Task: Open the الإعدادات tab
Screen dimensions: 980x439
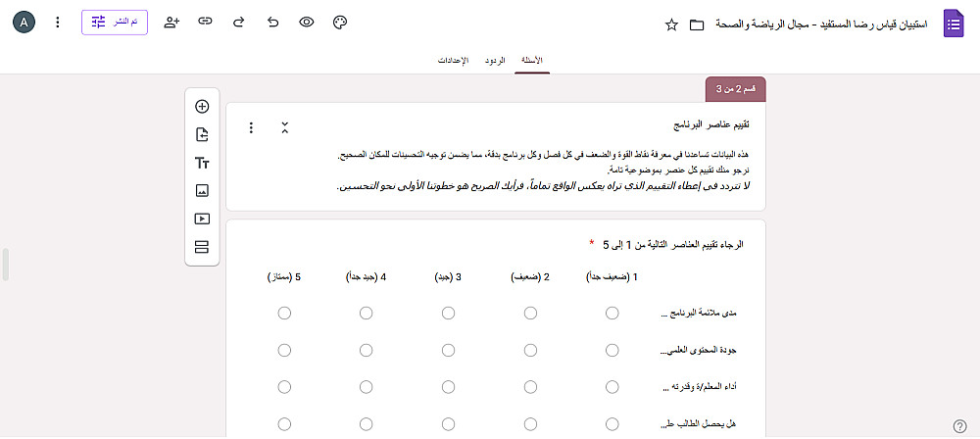Action: pos(453,61)
